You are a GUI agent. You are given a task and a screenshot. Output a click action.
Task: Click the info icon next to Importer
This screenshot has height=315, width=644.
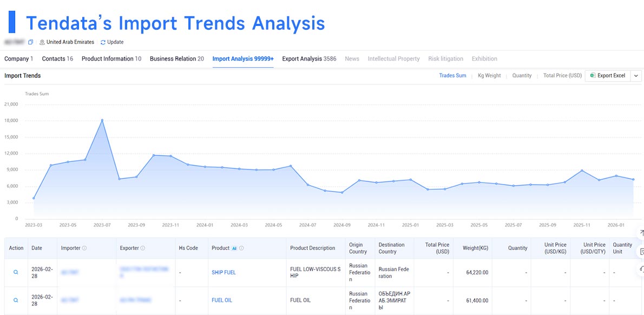pos(84,248)
